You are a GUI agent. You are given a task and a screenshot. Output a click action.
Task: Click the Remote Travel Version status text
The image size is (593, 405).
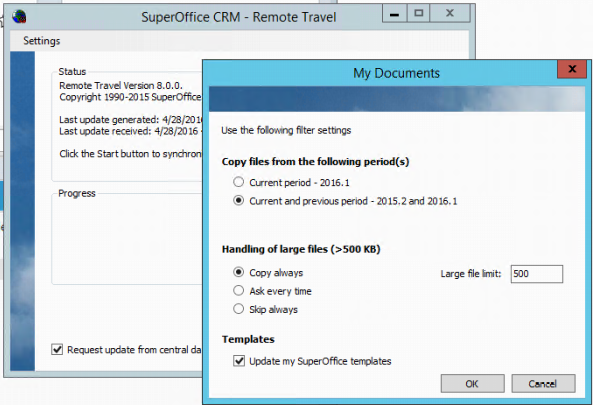(x=121, y=85)
